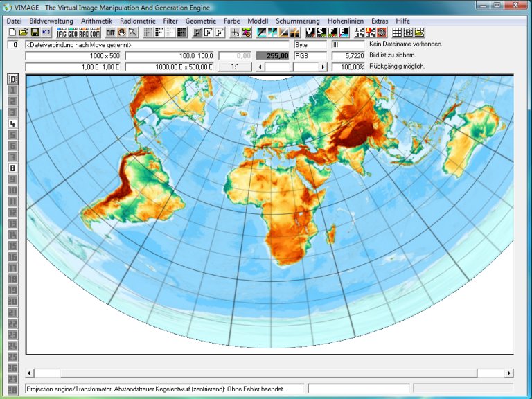
Task: Select image slot 4 in left sidebar
Action: [12, 123]
